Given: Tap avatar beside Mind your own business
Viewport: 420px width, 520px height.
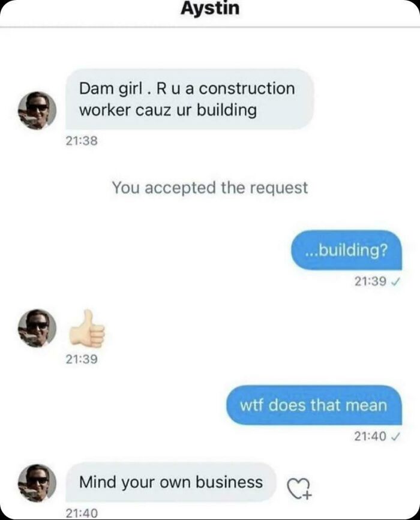Looking at the screenshot, I should [37, 483].
